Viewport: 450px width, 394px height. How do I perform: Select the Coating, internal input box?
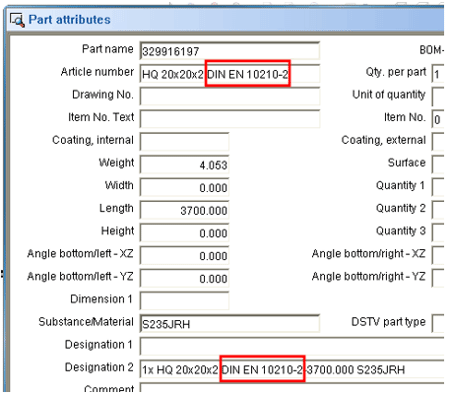coord(184,142)
